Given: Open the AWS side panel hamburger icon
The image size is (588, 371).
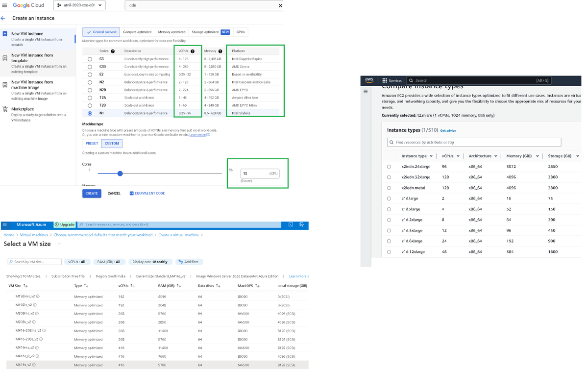Looking at the screenshot, I should tap(366, 91).
